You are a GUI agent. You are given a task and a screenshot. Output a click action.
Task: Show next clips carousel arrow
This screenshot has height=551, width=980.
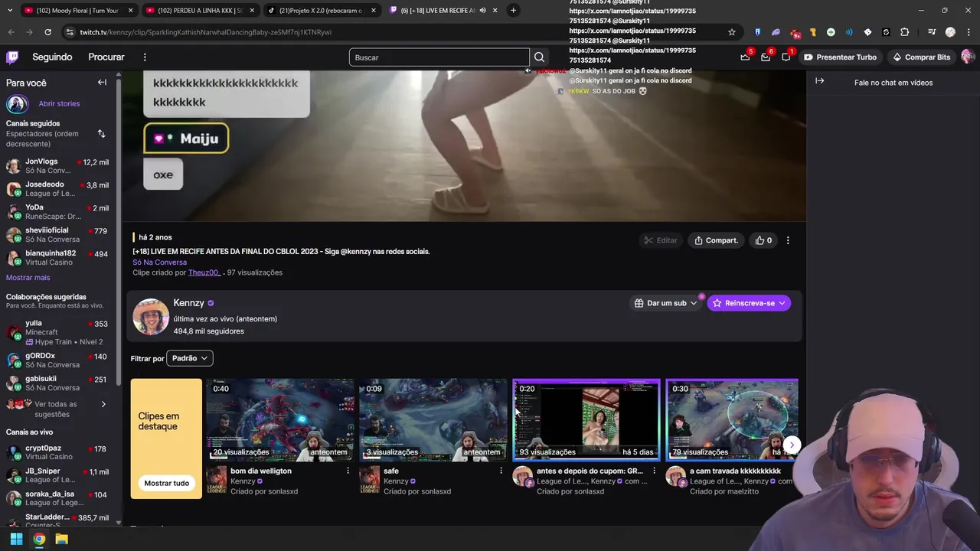[x=792, y=445]
